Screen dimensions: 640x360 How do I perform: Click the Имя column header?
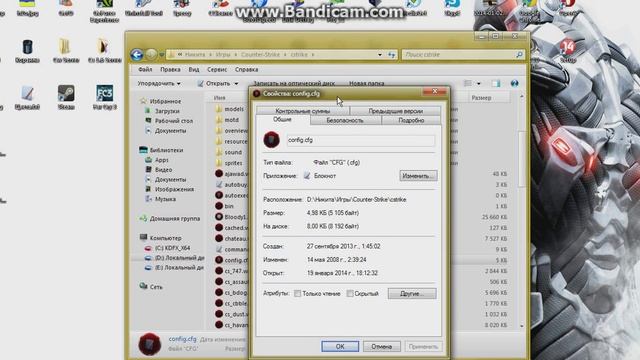click(220, 98)
